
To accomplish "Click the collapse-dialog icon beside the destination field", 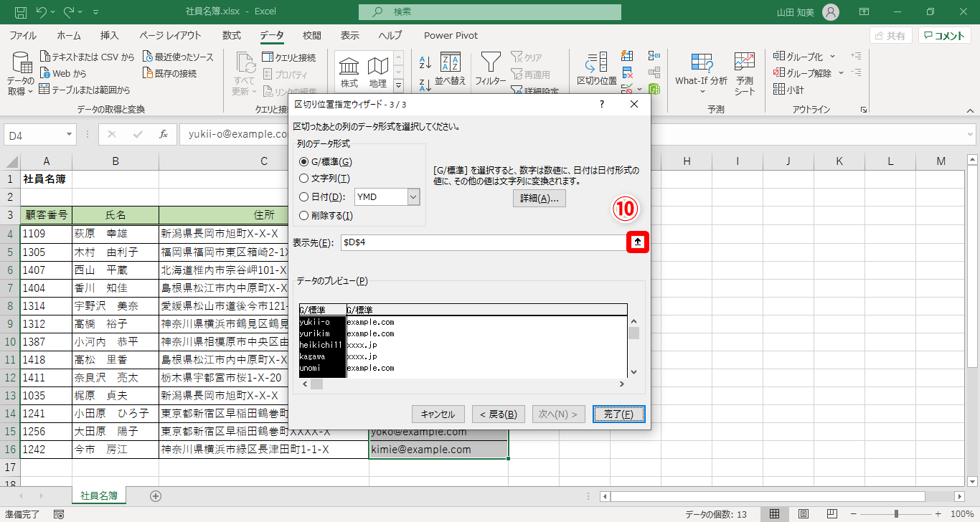I will pyautogui.click(x=637, y=243).
